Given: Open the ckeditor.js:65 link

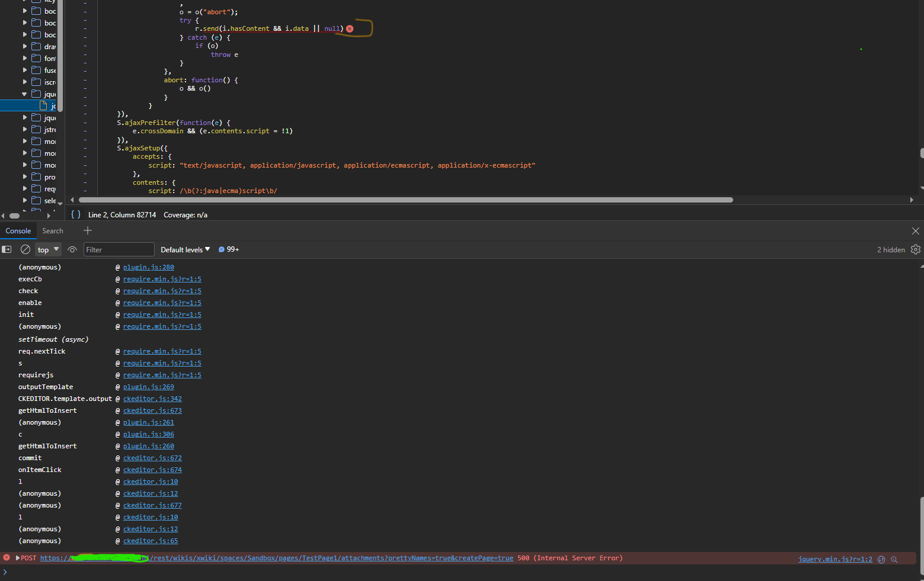Looking at the screenshot, I should (x=151, y=541).
